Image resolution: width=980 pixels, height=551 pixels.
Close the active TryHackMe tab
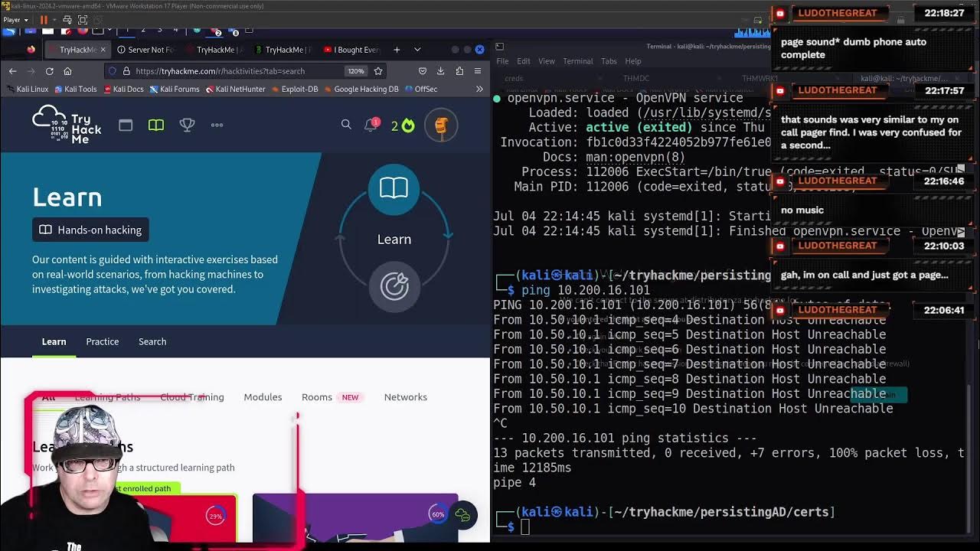(102, 50)
